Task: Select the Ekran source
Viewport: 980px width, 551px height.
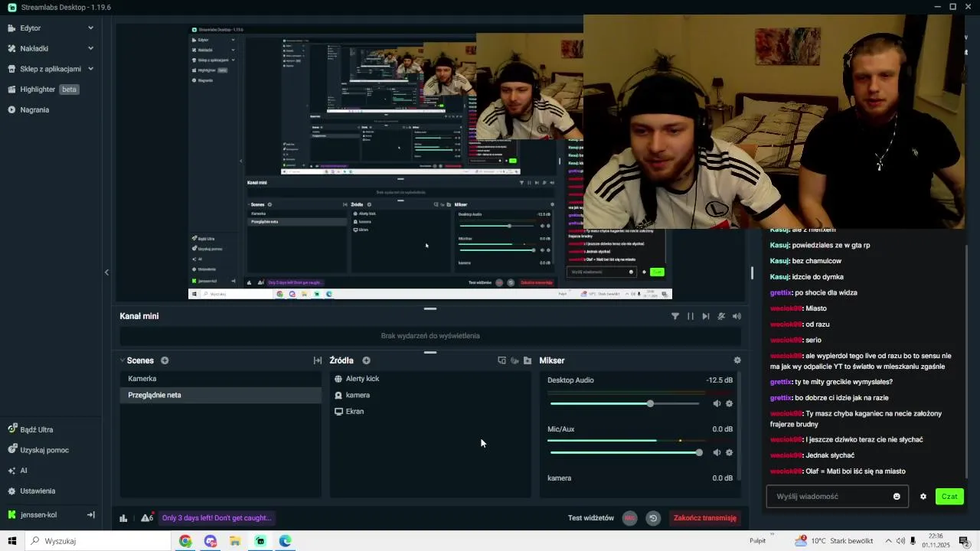Action: tap(430, 412)
